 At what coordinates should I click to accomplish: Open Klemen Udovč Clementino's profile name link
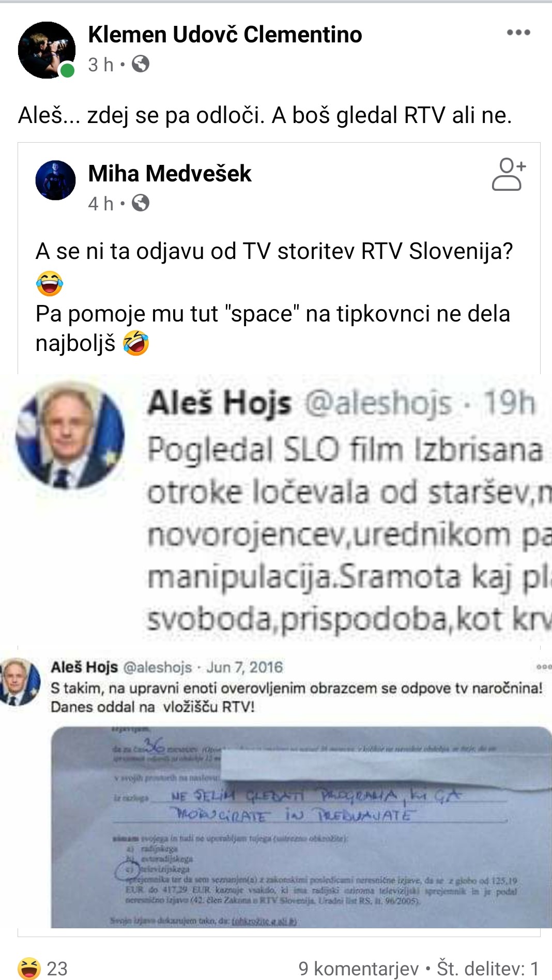(x=225, y=35)
